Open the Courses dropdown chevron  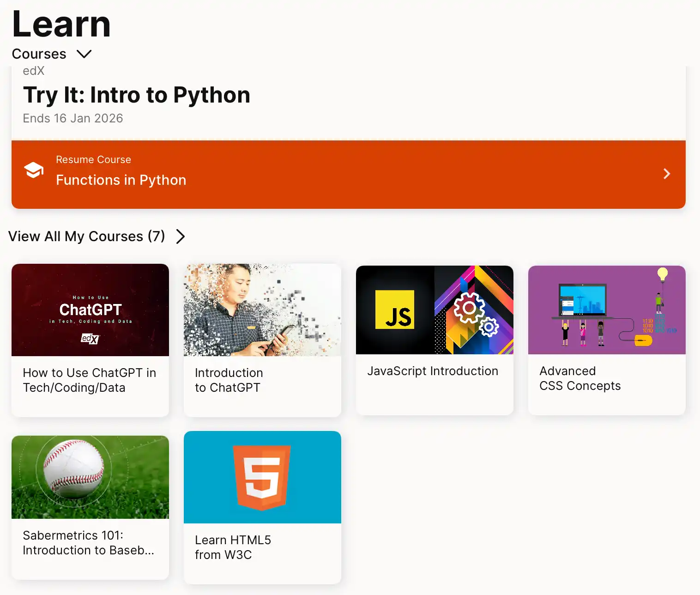84,54
